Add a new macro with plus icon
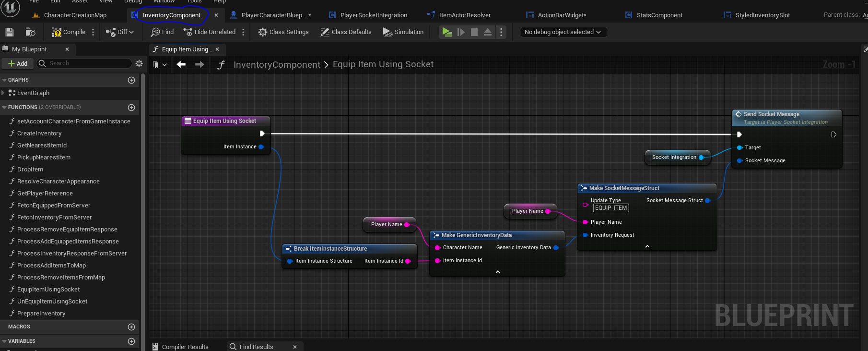 (x=131, y=327)
